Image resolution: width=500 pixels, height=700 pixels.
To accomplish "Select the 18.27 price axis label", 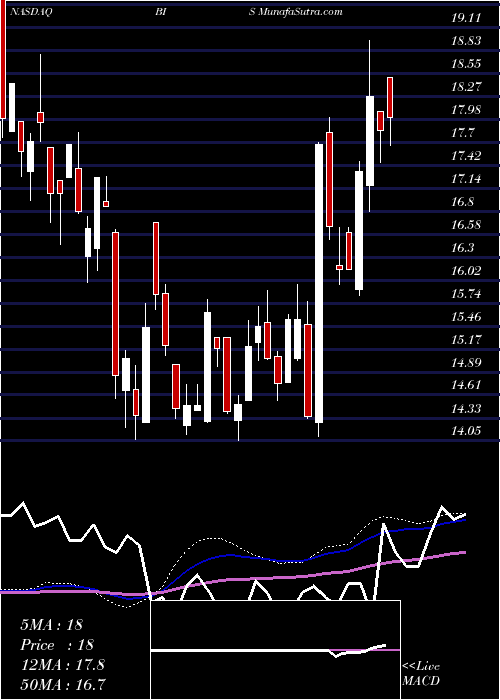I will (466, 87).
